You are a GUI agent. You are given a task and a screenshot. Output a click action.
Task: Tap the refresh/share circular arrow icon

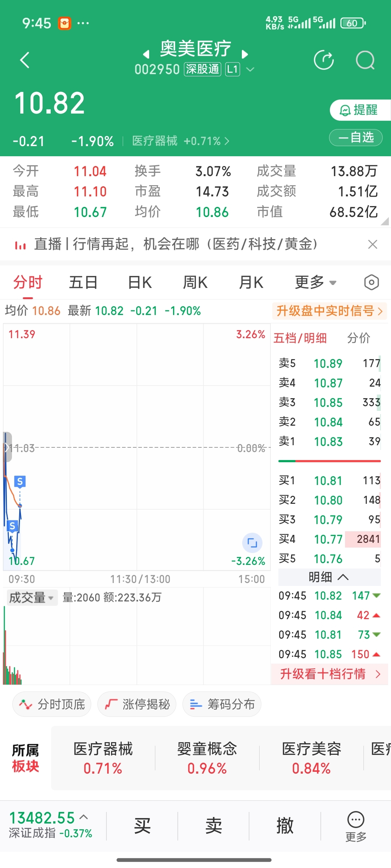[324, 60]
